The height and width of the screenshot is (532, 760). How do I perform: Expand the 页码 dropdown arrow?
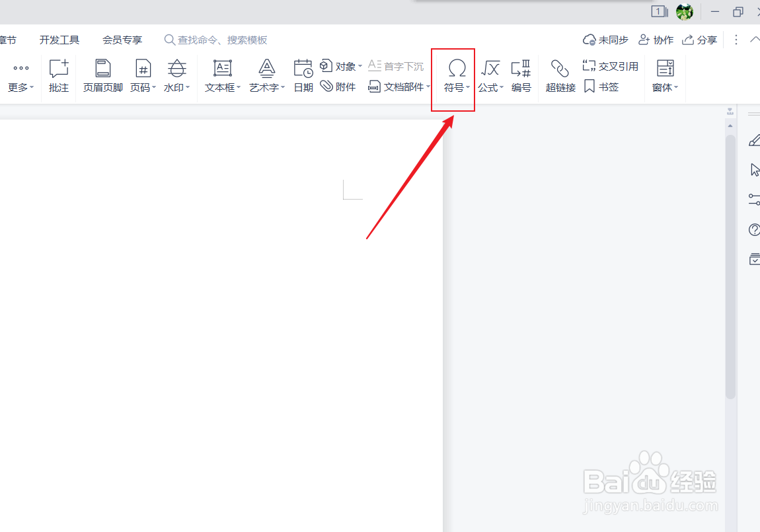(x=154, y=87)
